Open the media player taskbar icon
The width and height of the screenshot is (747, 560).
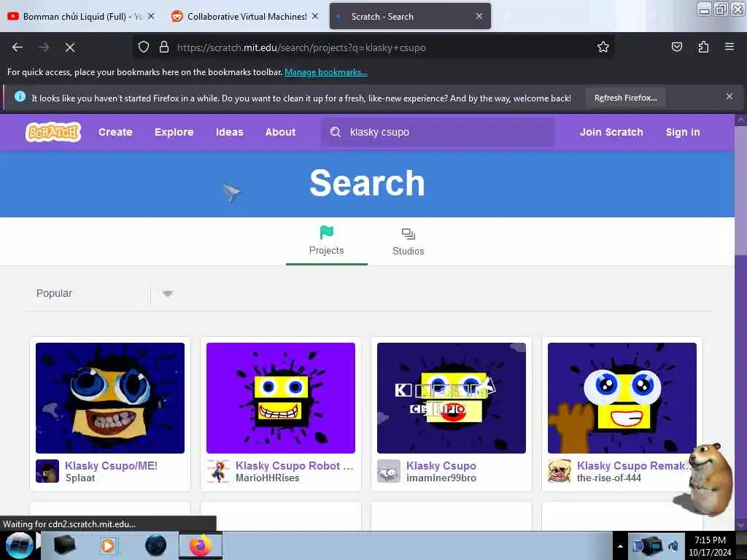(x=109, y=545)
